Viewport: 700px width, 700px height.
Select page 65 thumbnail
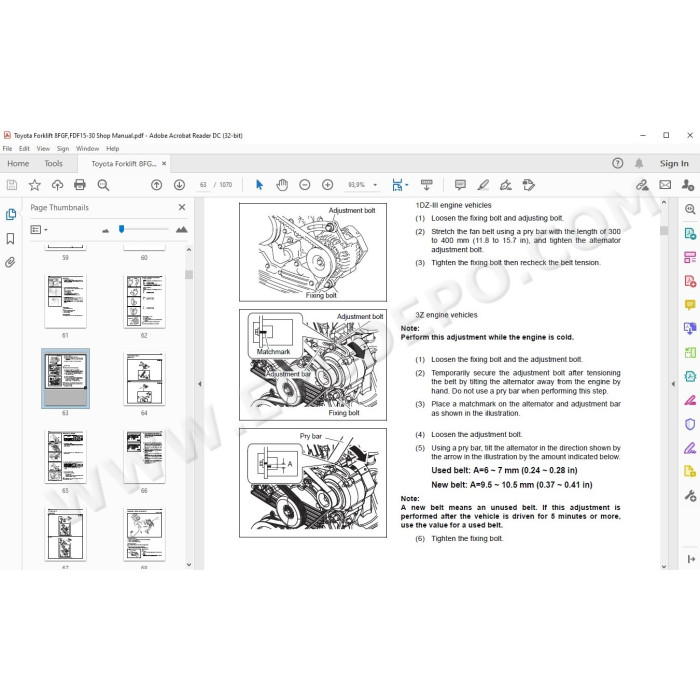tap(65, 457)
